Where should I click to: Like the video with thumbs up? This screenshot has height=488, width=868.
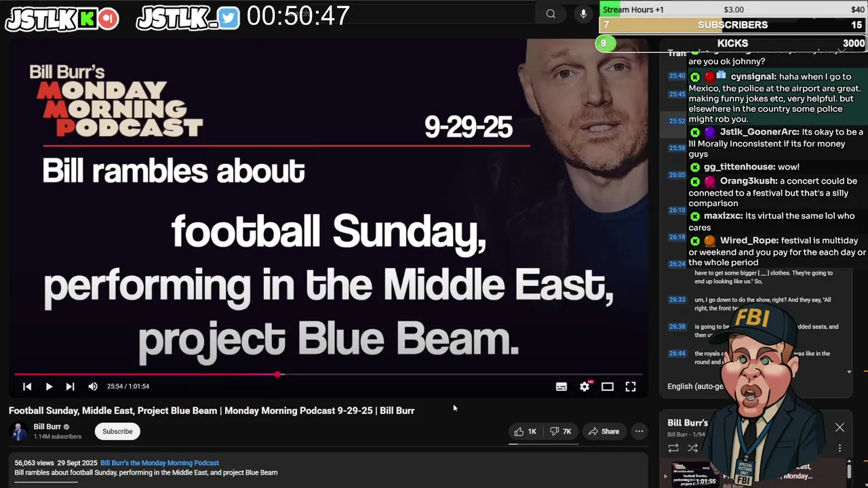(526, 431)
